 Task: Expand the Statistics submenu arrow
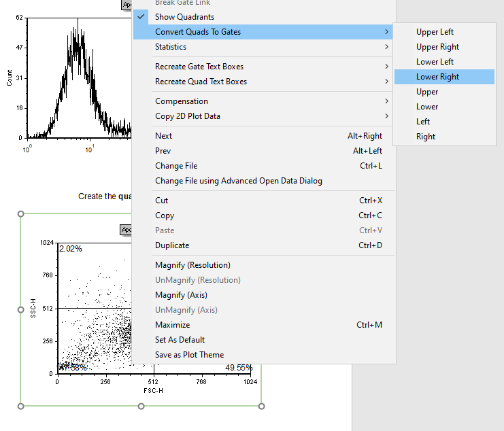387,47
